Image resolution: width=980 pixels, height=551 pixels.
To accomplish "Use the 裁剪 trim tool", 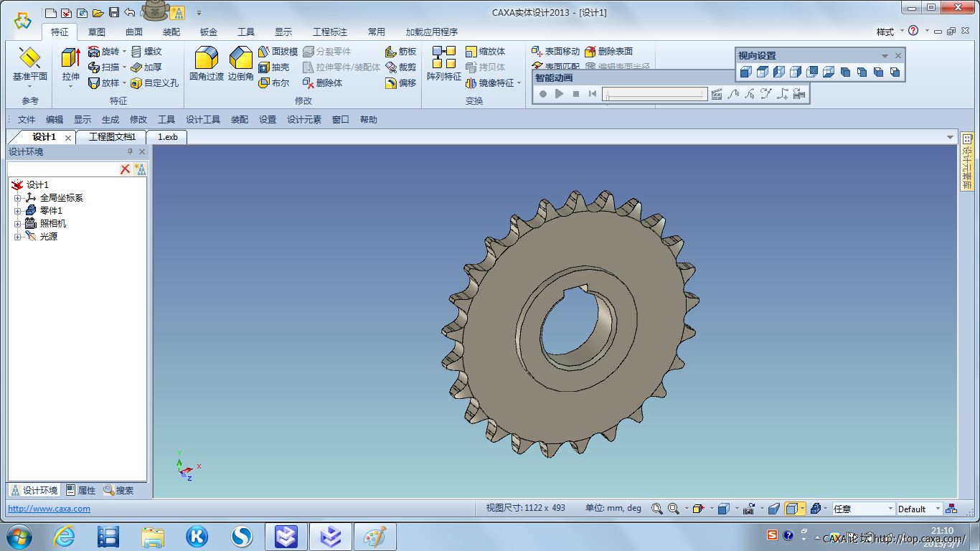I will pyautogui.click(x=400, y=67).
